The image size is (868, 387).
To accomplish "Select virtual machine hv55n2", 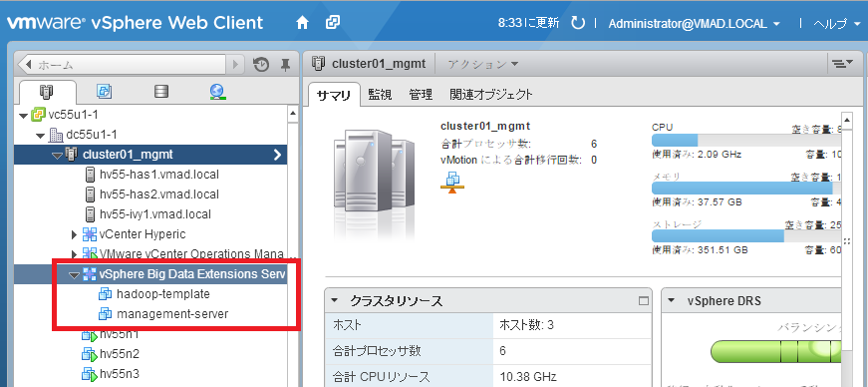I will (119, 354).
